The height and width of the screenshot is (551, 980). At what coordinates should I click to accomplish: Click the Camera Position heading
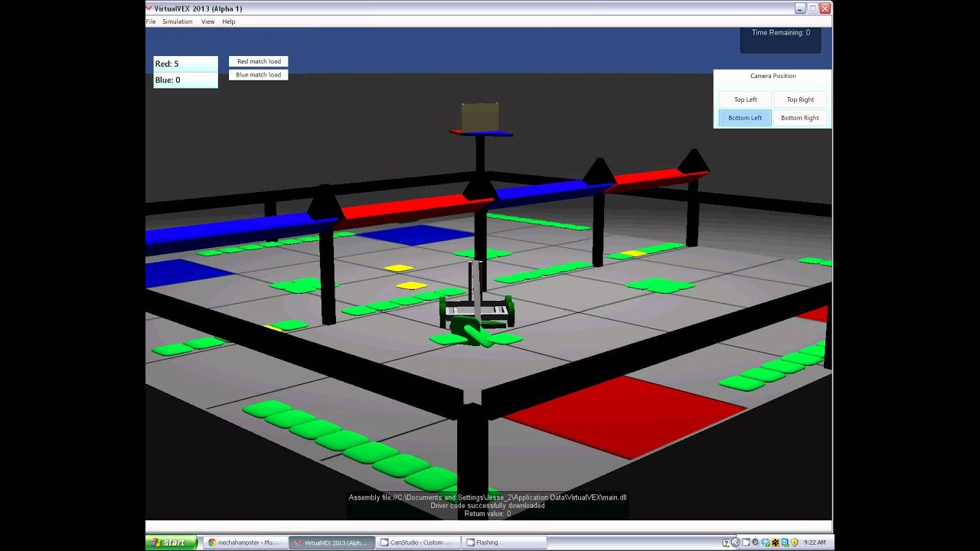773,76
